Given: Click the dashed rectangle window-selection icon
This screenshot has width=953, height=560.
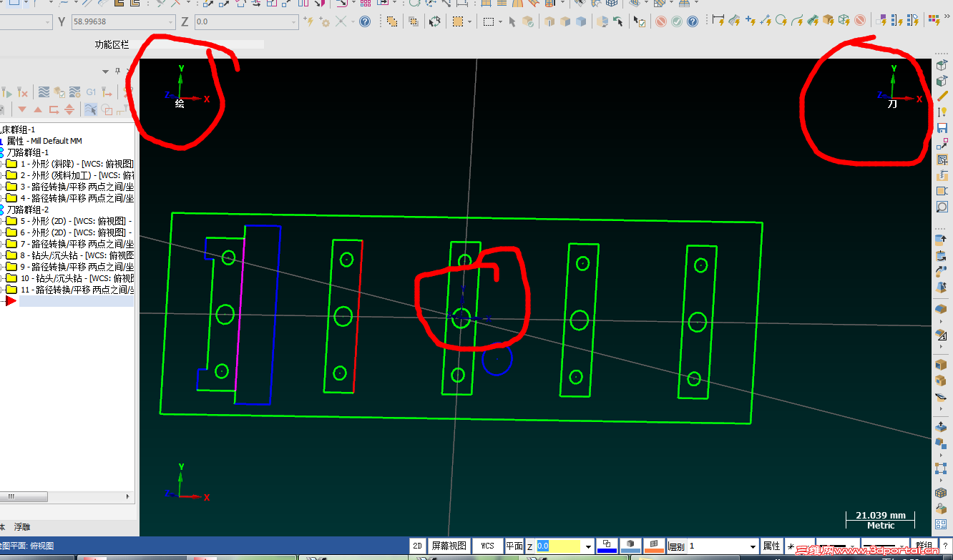Looking at the screenshot, I should coord(489,21).
